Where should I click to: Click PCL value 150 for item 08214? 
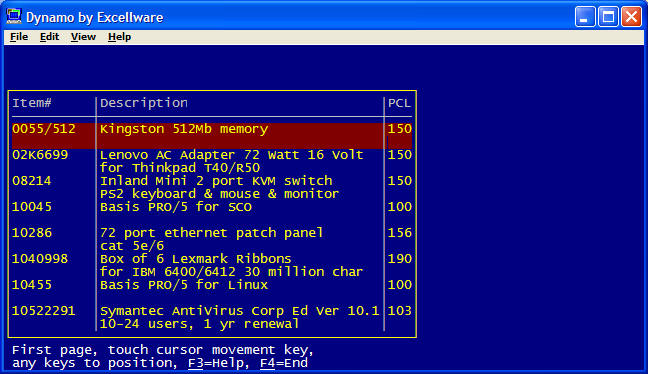pyautogui.click(x=400, y=181)
